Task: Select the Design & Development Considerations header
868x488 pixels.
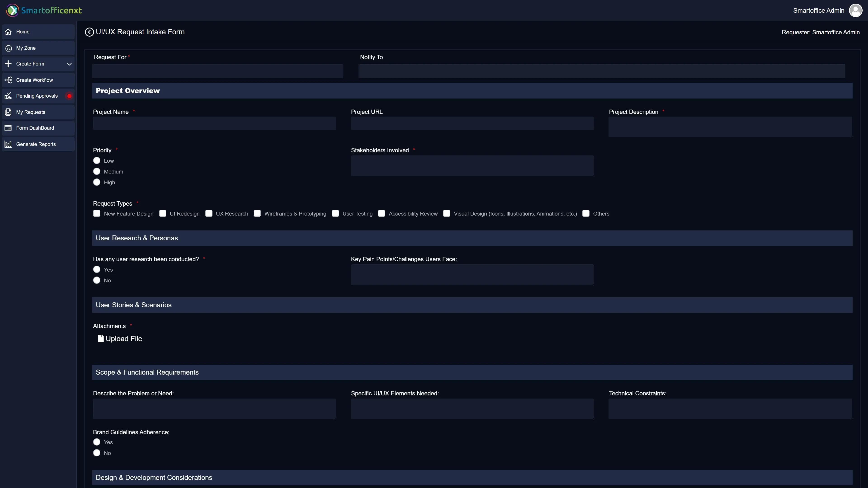Action: [x=154, y=477]
